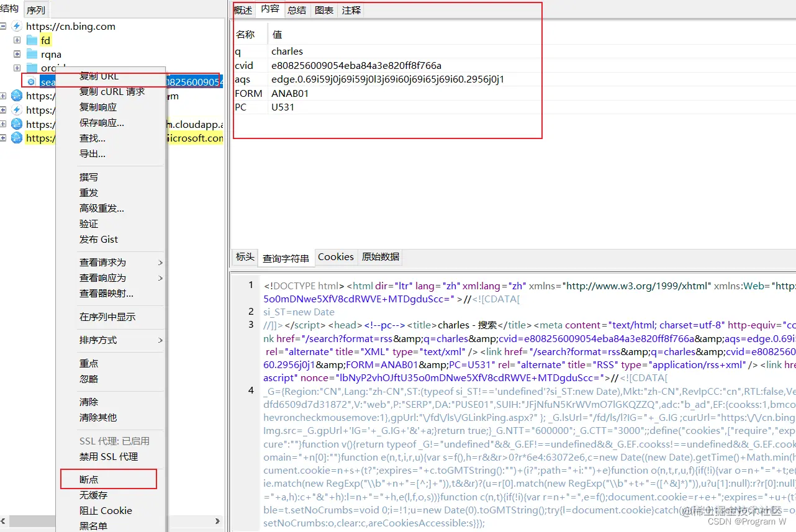Switch to the 序列 tab

pos(35,10)
